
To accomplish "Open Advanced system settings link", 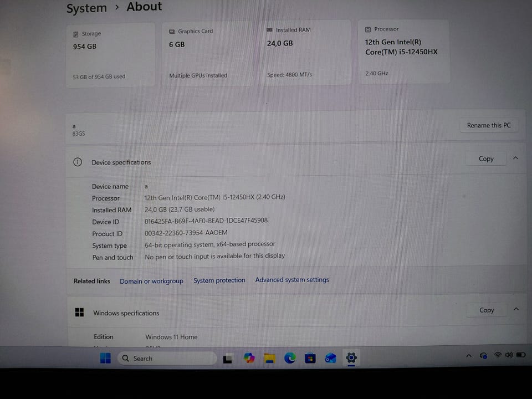I will (x=292, y=279).
